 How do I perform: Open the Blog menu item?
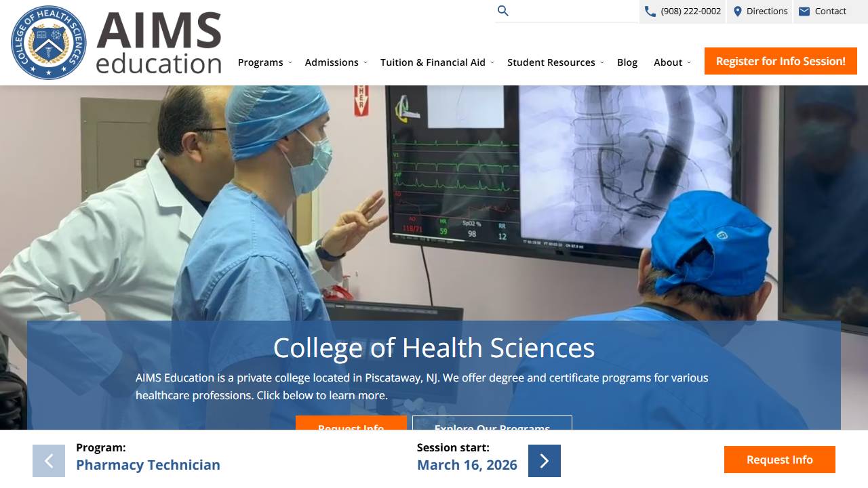(x=627, y=62)
